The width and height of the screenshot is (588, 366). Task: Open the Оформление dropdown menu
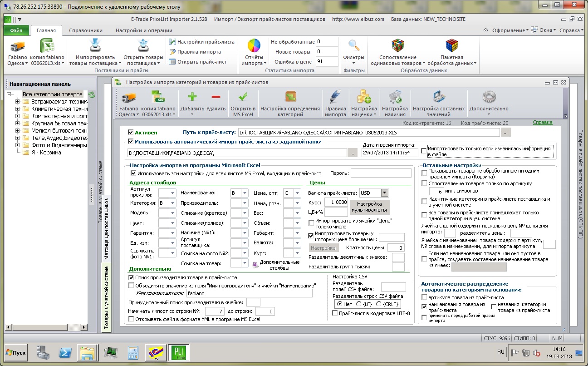click(510, 30)
